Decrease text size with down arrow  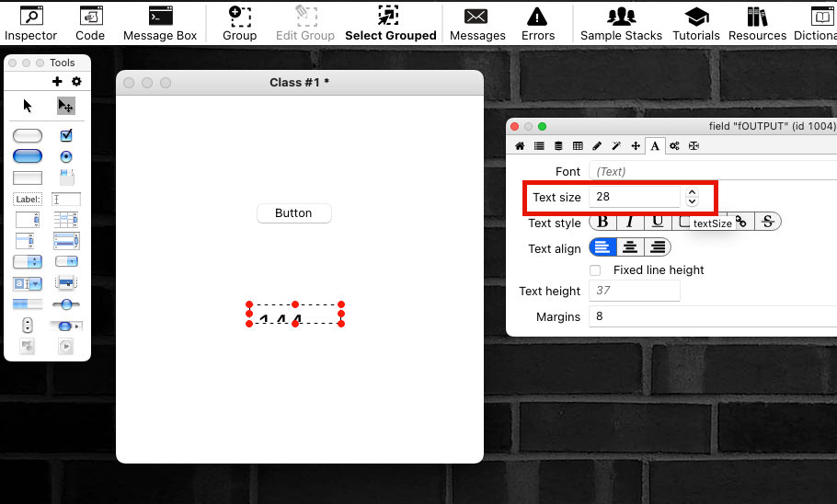[x=692, y=201]
